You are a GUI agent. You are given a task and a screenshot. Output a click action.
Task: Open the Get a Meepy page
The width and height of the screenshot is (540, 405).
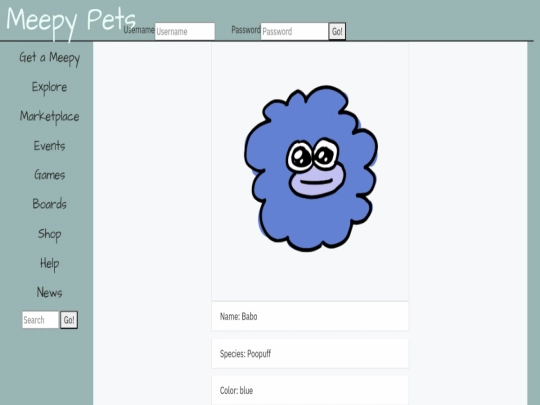(x=50, y=58)
